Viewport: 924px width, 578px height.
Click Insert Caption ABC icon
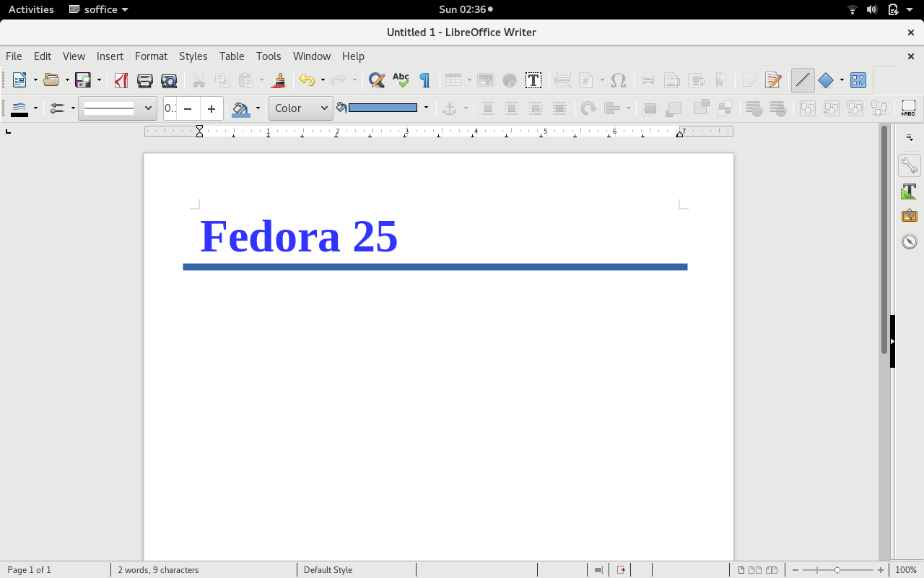pyautogui.click(x=909, y=108)
